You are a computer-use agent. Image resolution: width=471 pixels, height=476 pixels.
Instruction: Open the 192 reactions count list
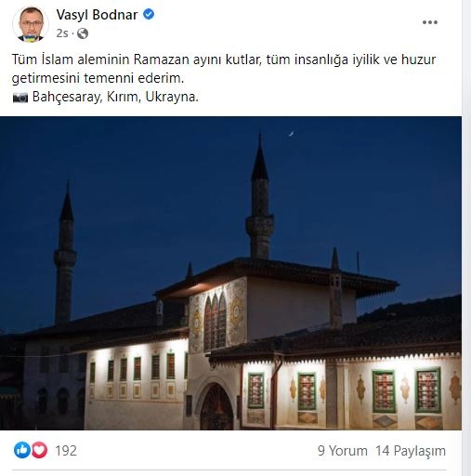coord(66,451)
